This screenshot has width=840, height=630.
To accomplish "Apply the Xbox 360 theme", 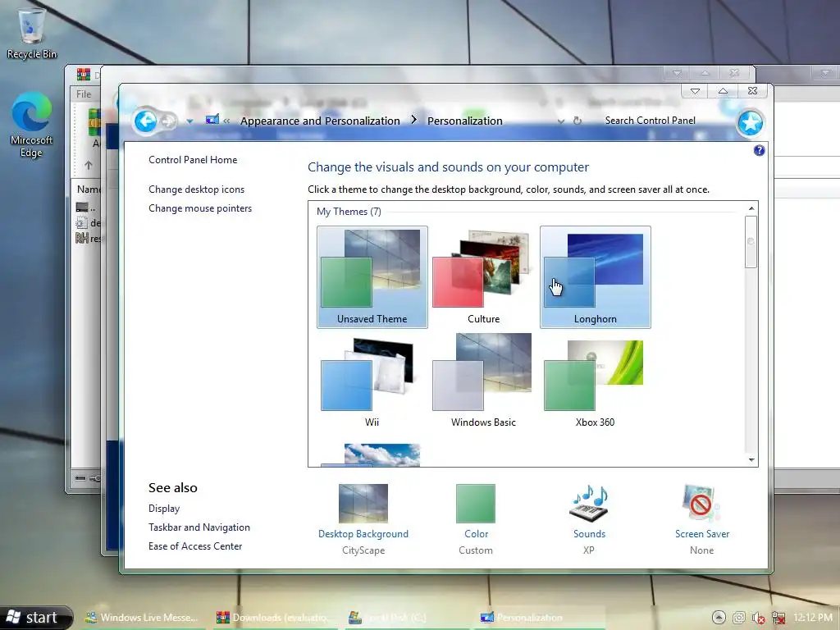I will click(x=596, y=381).
